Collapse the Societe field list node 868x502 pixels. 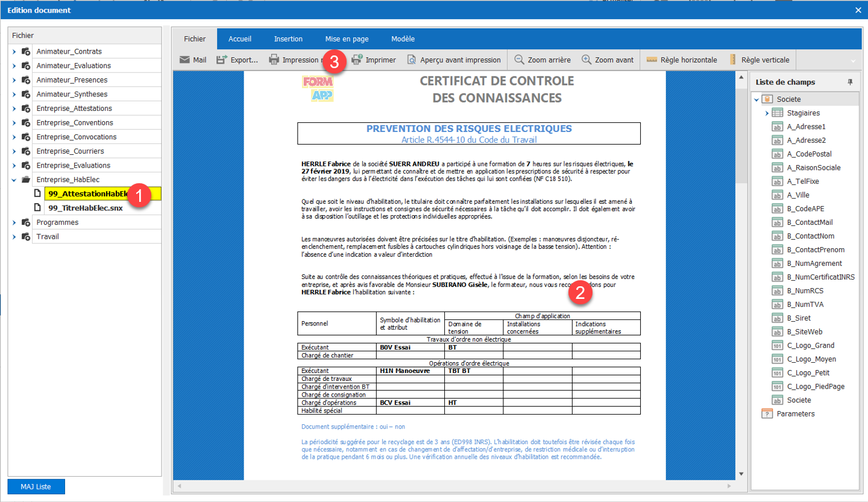[x=756, y=99]
